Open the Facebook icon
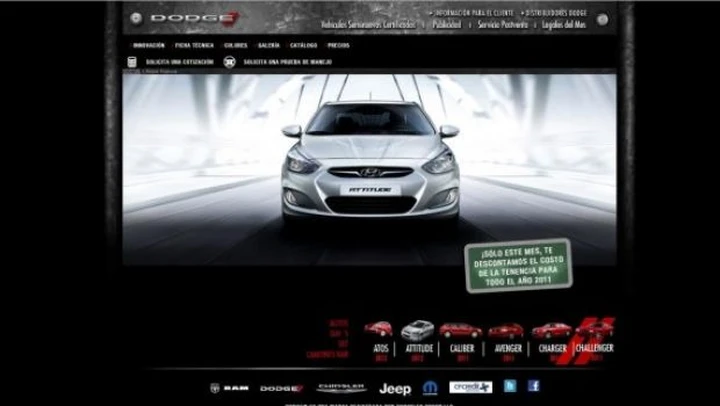Image resolution: width=720 pixels, height=406 pixels. (x=533, y=386)
